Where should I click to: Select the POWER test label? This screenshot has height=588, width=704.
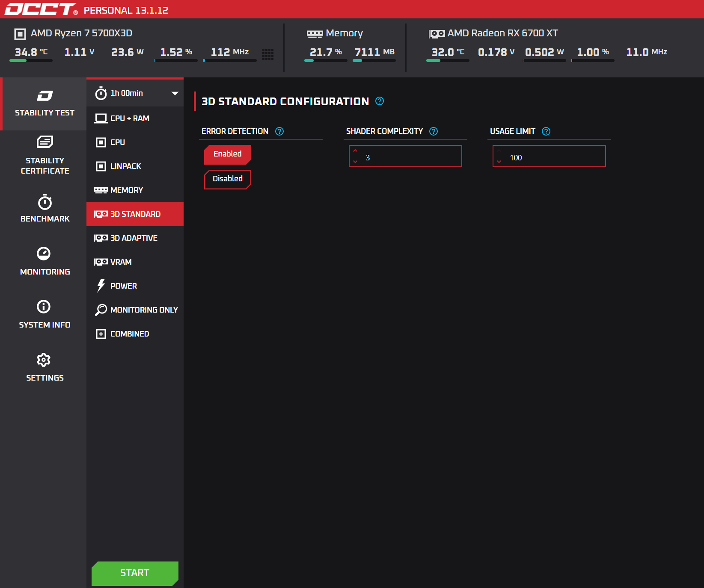[x=124, y=286]
